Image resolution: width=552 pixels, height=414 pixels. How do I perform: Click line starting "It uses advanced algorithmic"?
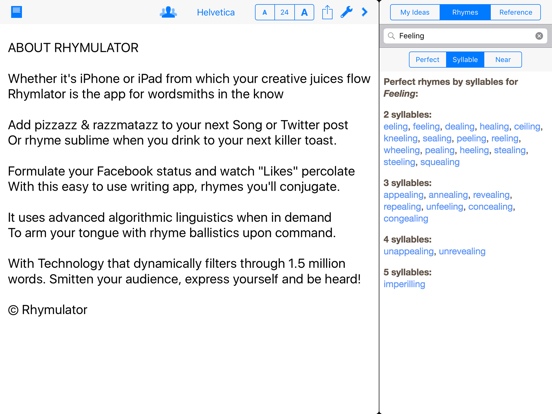(170, 218)
